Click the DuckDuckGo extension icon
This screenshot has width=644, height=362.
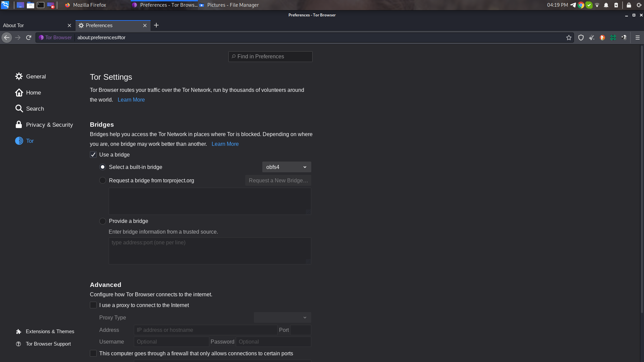(602, 38)
